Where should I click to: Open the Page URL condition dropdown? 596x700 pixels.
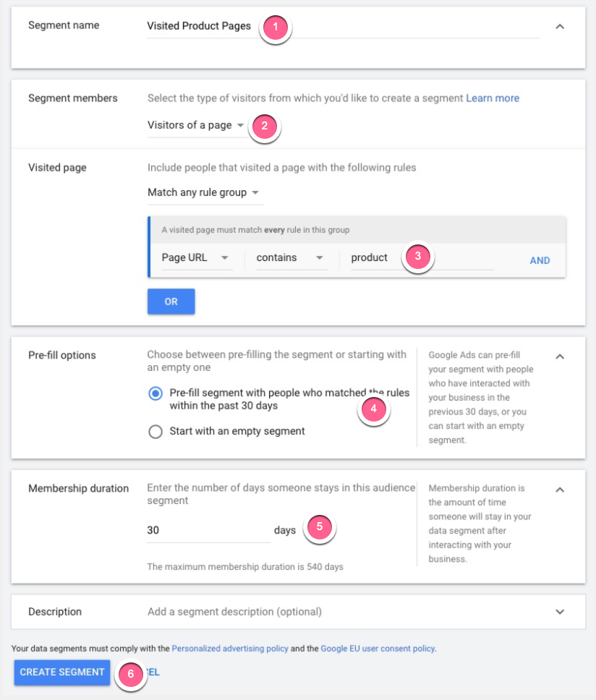(x=195, y=258)
